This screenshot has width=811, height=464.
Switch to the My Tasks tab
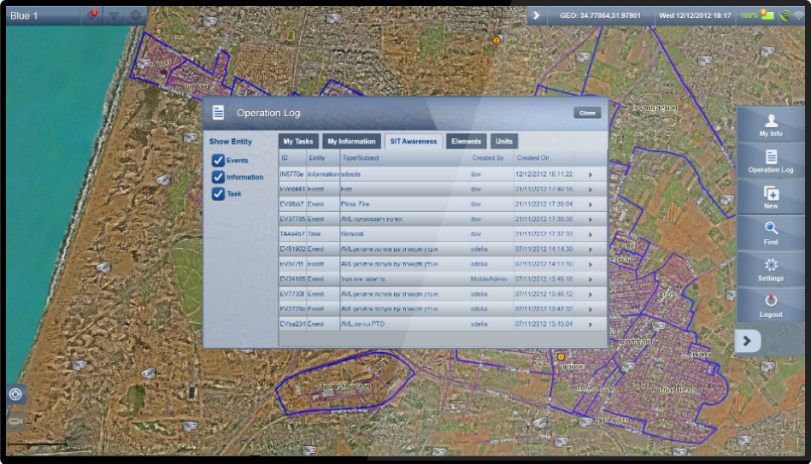pyautogui.click(x=298, y=141)
